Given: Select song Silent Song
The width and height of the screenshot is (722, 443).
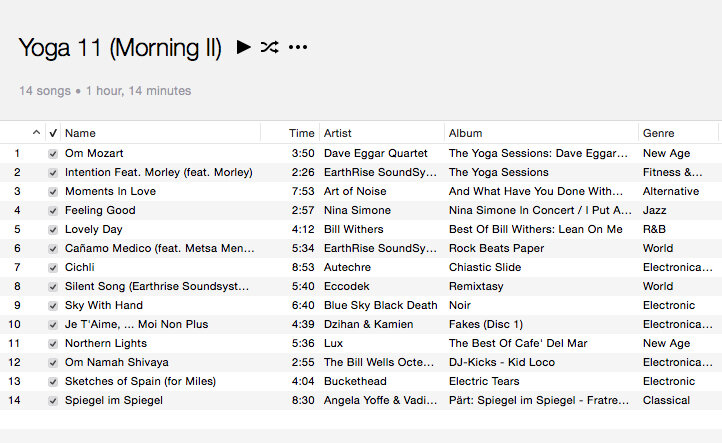Looking at the screenshot, I should coord(157,286).
